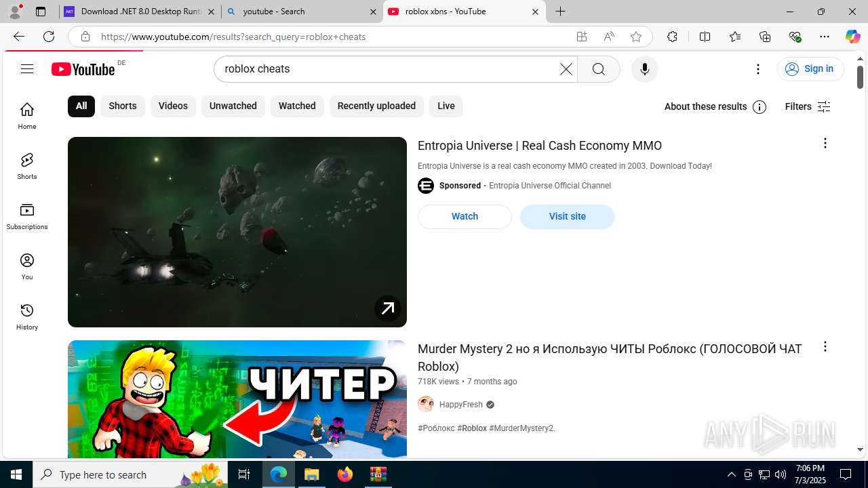
Task: Open the HappyFresh channel name
Action: (x=461, y=405)
